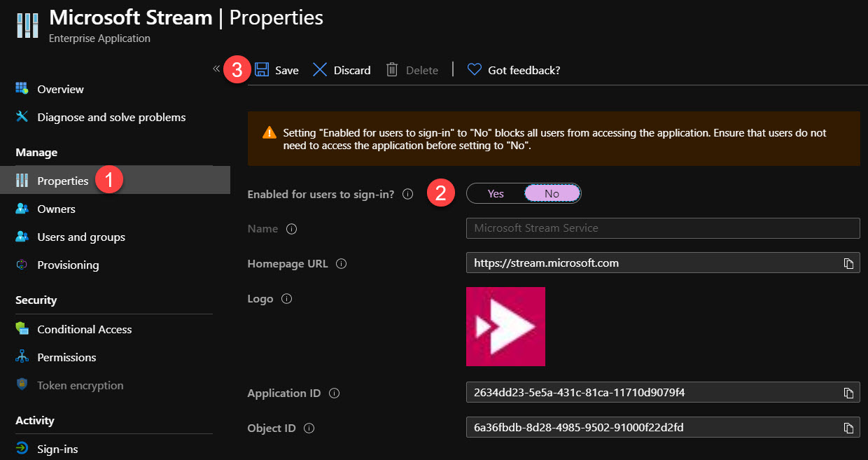868x460 pixels.
Task: Select Properties in the Manage menu
Action: (62, 180)
